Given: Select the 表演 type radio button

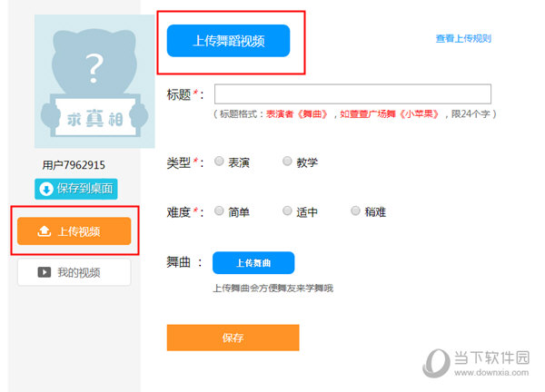Looking at the screenshot, I should pos(219,162).
